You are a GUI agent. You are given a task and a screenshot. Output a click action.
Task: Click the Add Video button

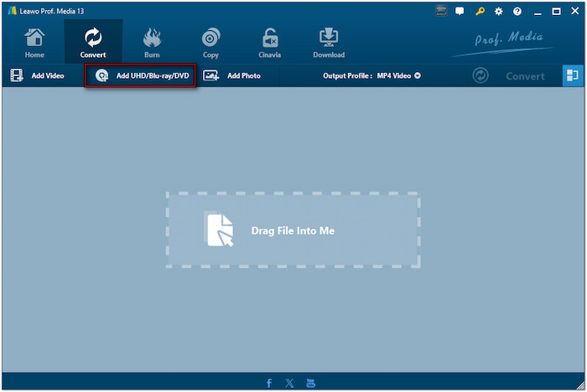click(37, 75)
